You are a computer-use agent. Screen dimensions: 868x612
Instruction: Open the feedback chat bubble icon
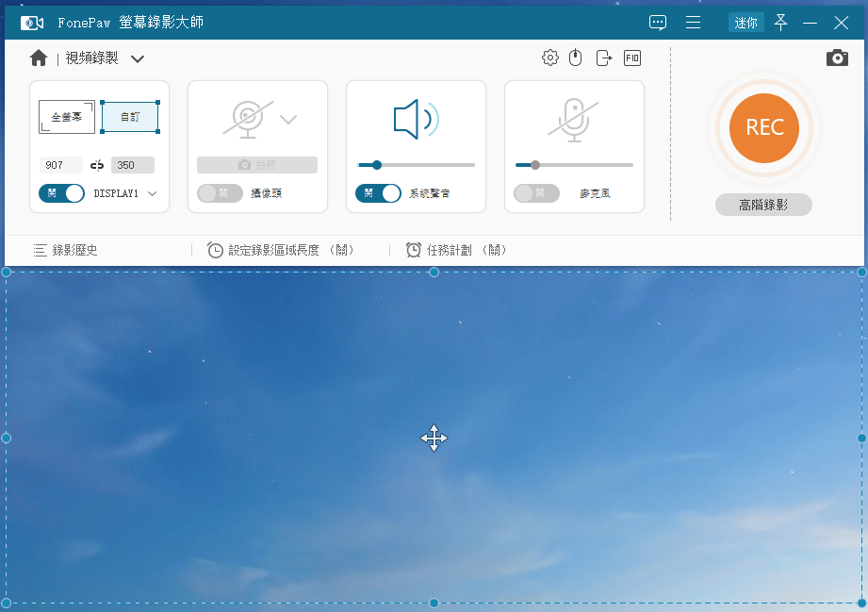click(657, 22)
